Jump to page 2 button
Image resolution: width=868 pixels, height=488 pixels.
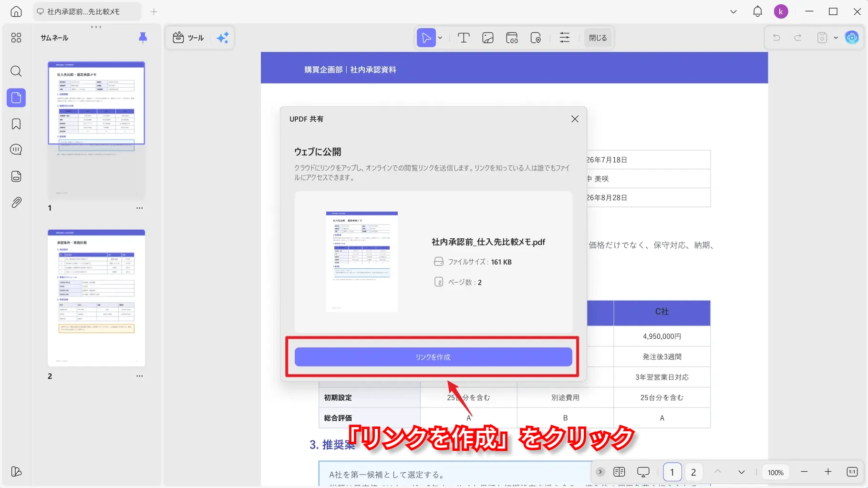[693, 472]
